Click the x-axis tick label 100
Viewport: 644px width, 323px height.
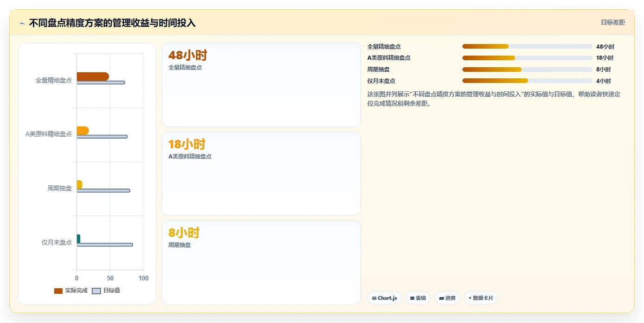coord(144,278)
